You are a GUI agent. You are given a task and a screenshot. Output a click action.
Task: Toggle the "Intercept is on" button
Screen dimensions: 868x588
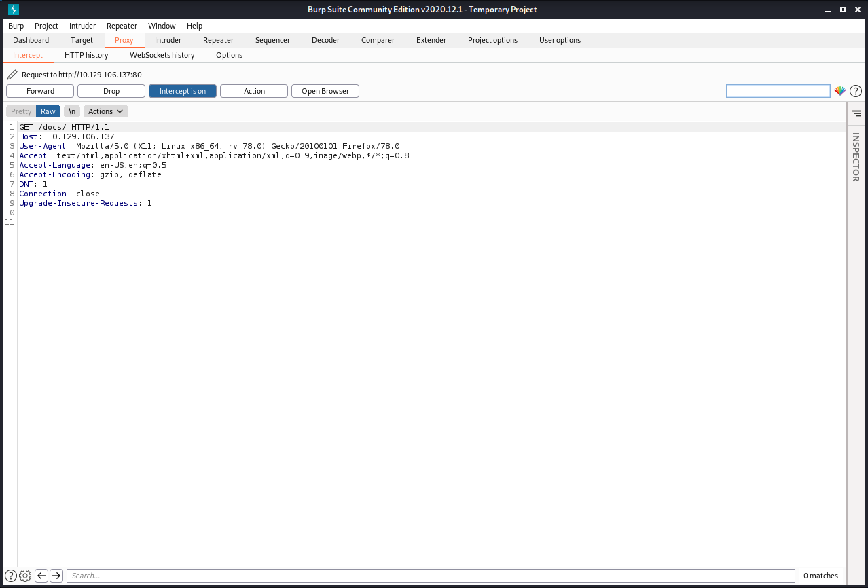(x=182, y=91)
